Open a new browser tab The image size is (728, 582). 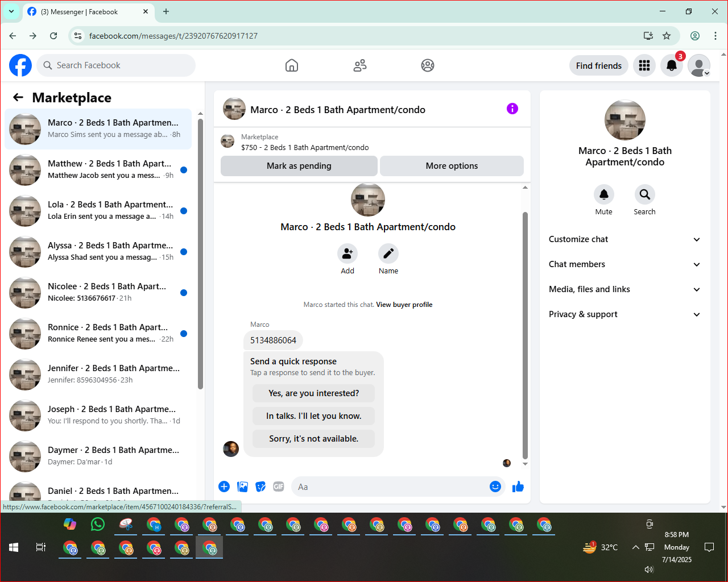coord(166,11)
